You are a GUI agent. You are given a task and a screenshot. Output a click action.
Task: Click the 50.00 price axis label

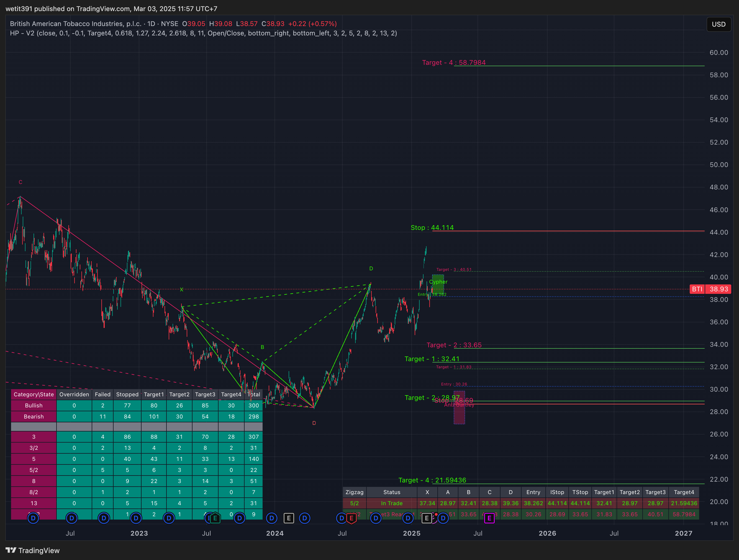click(x=719, y=165)
